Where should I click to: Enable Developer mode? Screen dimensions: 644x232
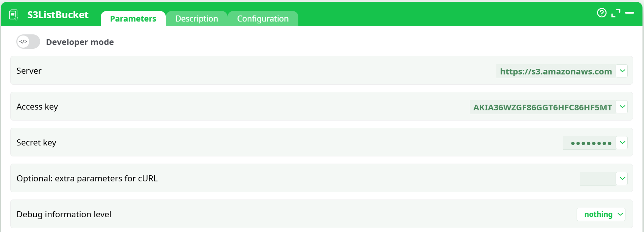28,42
